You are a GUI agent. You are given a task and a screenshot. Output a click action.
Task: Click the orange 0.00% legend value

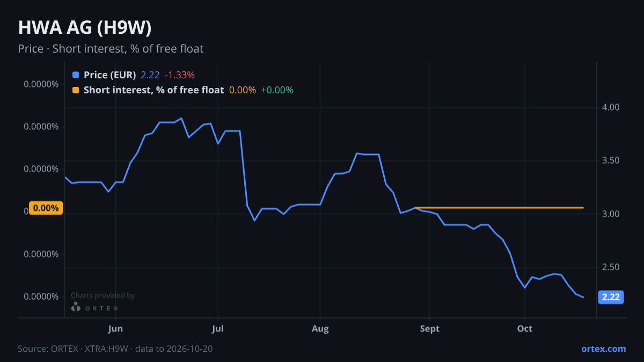(243, 90)
